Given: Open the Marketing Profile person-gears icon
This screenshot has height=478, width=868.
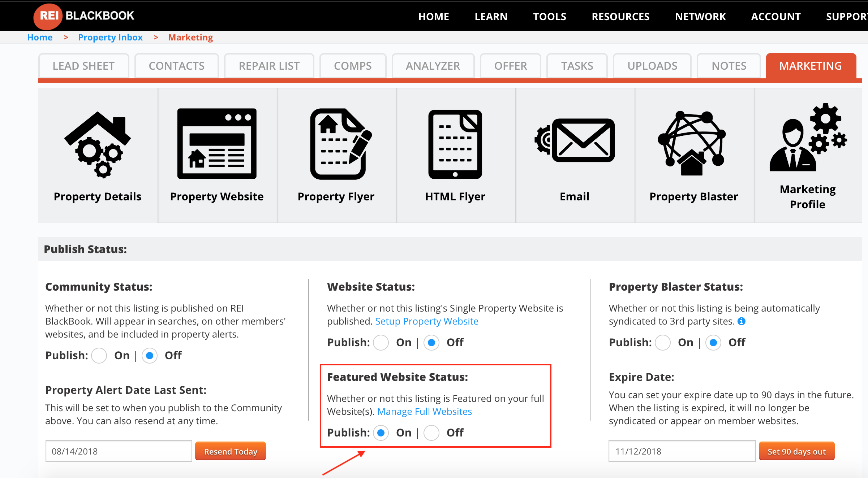Looking at the screenshot, I should (x=808, y=137).
